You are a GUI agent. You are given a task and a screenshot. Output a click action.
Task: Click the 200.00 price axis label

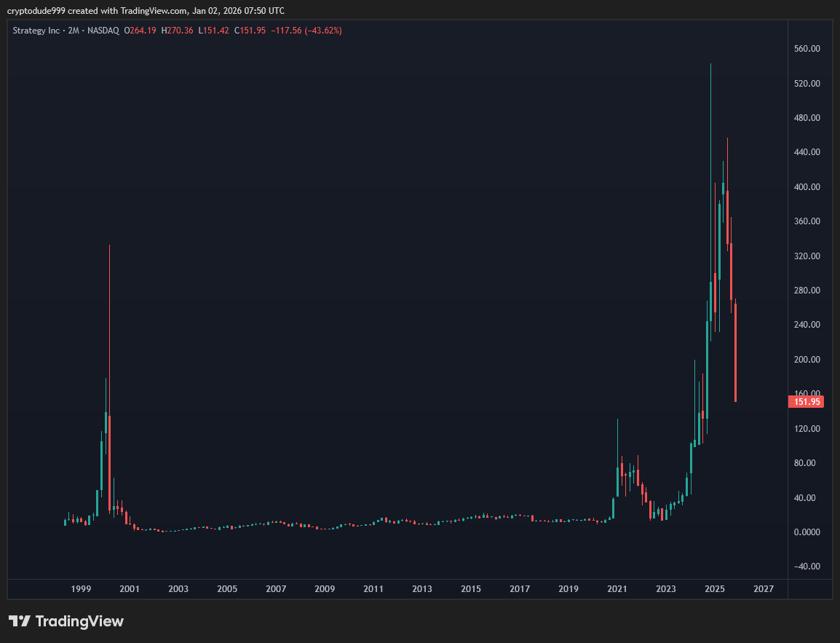pyautogui.click(x=807, y=360)
